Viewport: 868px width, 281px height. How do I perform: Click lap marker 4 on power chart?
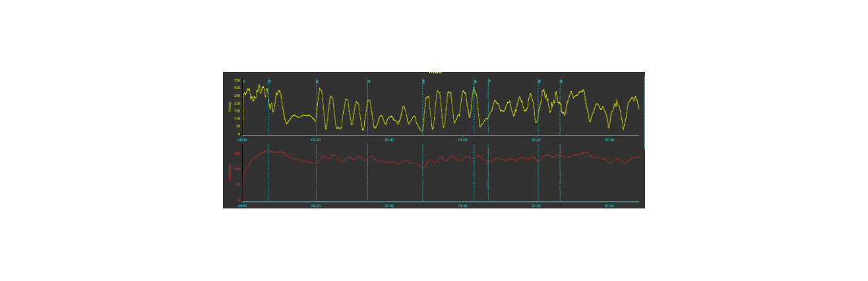369,81
